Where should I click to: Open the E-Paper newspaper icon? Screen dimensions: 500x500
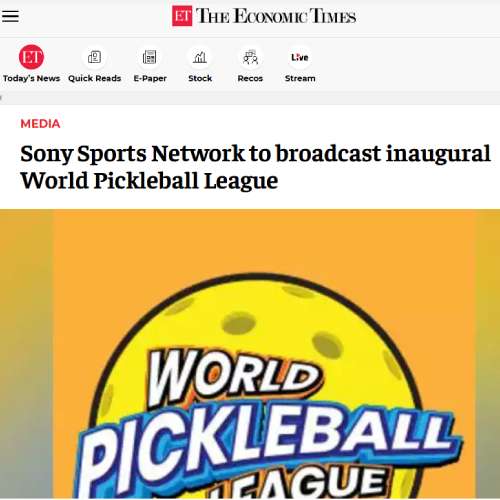point(150,57)
